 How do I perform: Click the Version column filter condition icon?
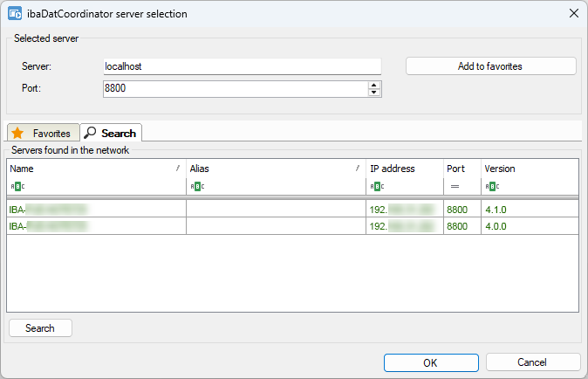pyautogui.click(x=492, y=186)
